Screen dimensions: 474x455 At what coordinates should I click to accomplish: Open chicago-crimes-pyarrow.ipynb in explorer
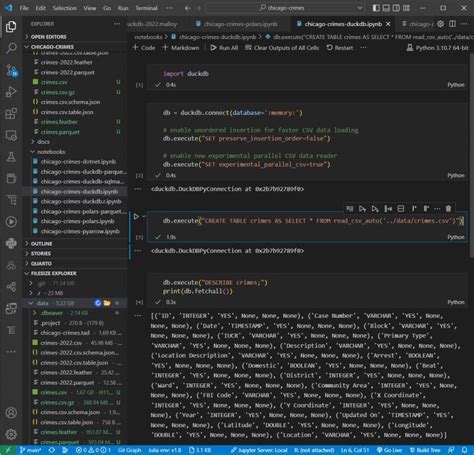pyautogui.click(x=80, y=231)
